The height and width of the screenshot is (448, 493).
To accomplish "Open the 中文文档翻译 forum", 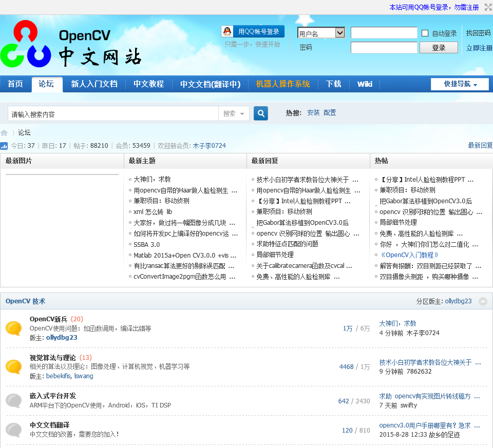I will pyautogui.click(x=50, y=425).
